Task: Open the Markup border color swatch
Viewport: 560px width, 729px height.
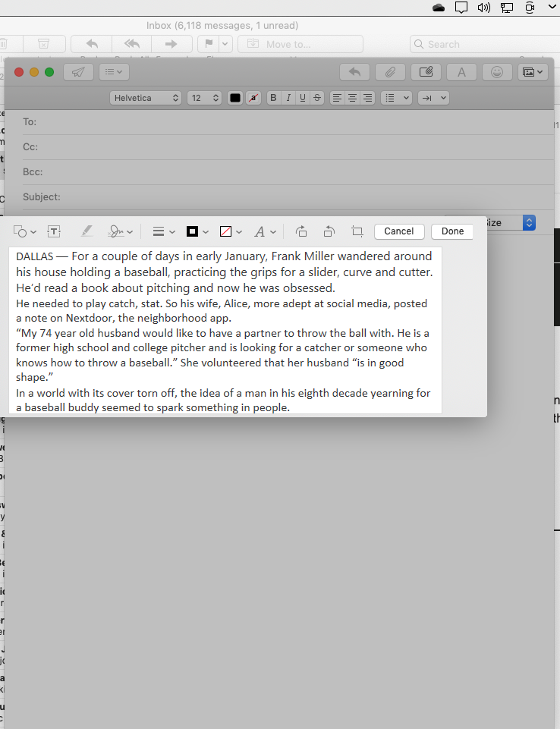Action: coord(197,231)
